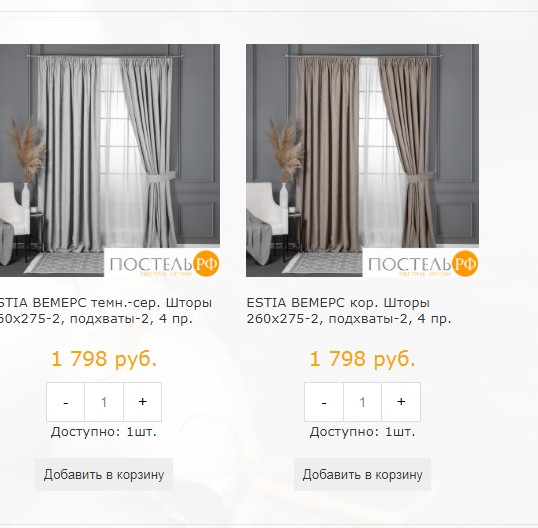
Task: Click quantity field of the brown curtains
Action: click(x=362, y=402)
